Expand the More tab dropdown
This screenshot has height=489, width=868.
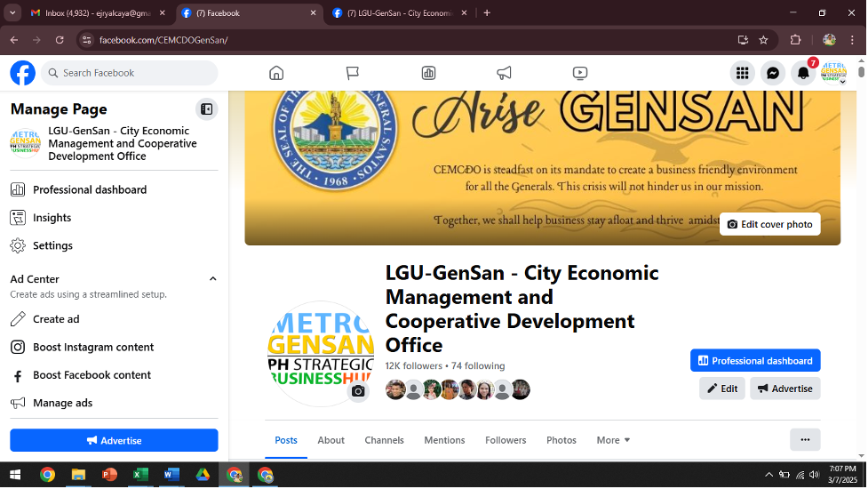(613, 440)
